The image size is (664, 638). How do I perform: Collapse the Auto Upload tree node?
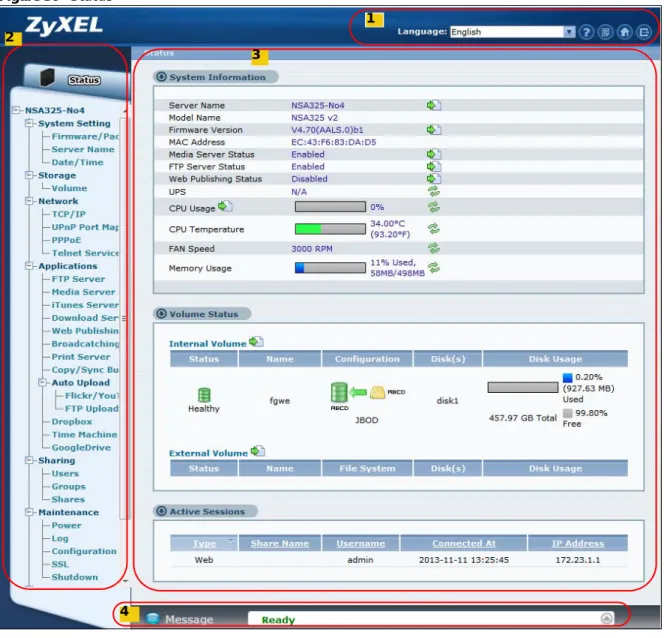click(42, 382)
